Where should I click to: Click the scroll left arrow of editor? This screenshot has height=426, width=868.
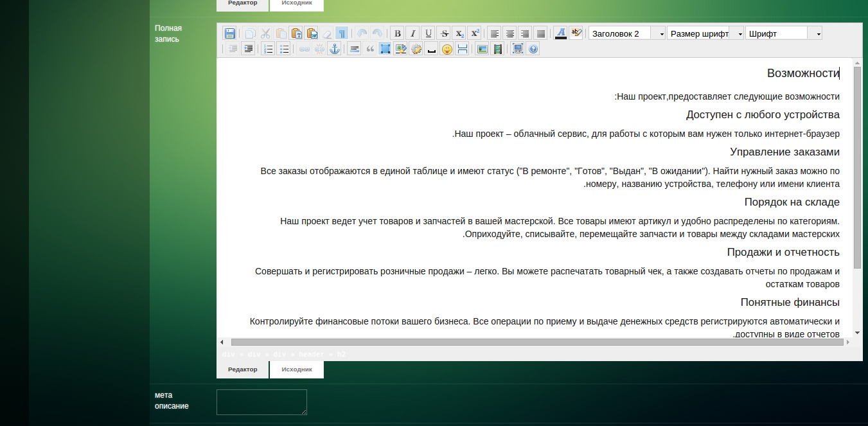pos(222,342)
